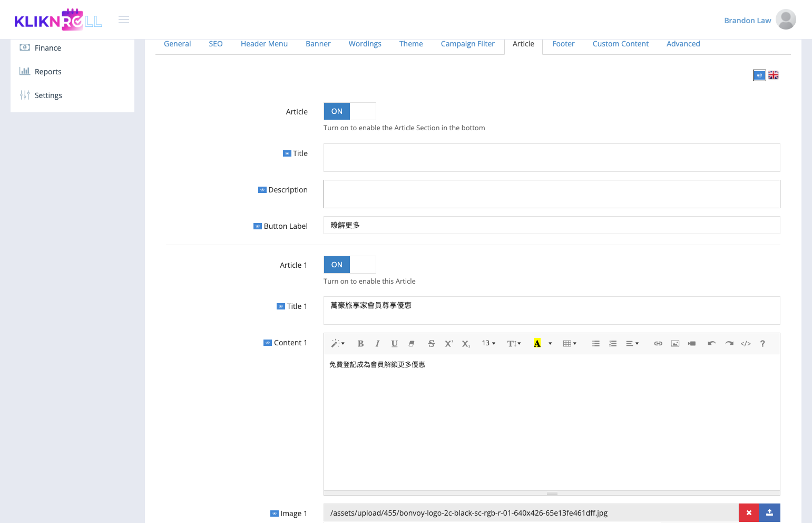Click the Subscript icon
The height and width of the screenshot is (523, 812).
point(466,344)
